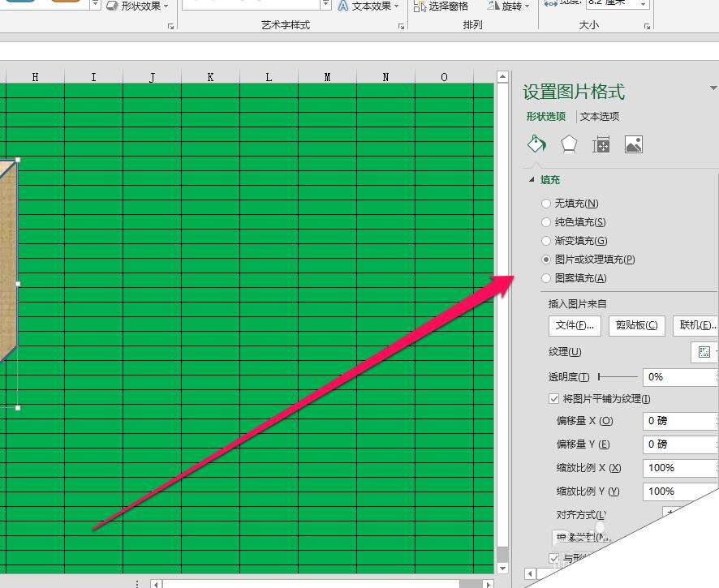Click the textured shape on the sheet

tap(8, 260)
